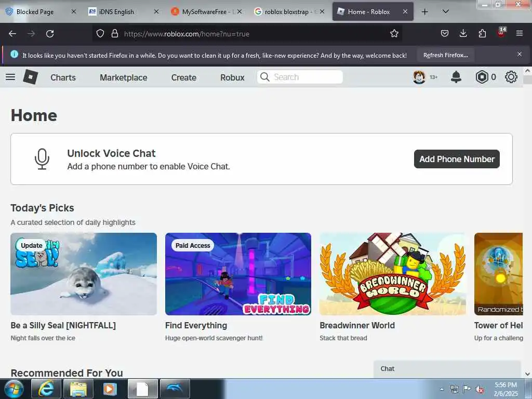
Task: Reload the page with the refresh button
Action: click(50, 34)
